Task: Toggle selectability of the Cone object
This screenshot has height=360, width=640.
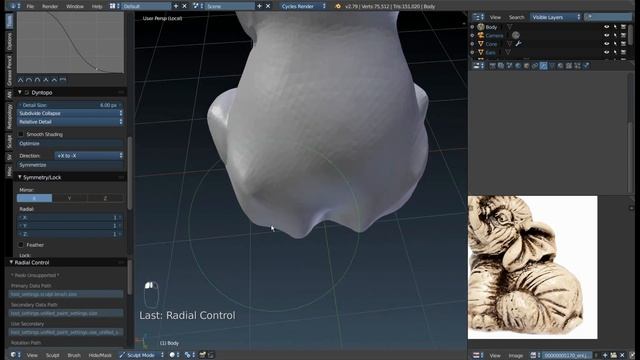Action: click(x=615, y=44)
